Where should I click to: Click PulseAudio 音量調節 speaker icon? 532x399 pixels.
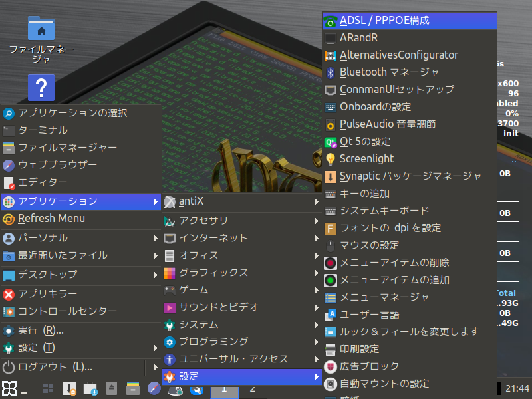tap(330, 124)
